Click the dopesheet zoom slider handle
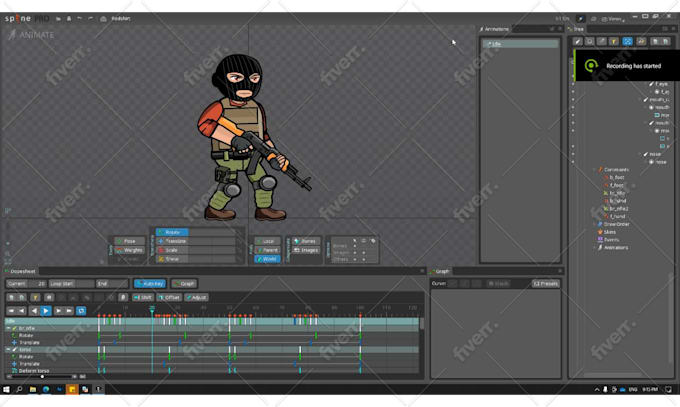 click(42, 377)
